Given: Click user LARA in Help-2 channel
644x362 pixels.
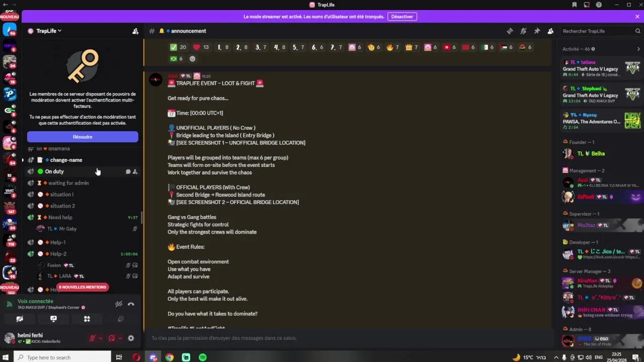Looking at the screenshot, I should click(65, 276).
